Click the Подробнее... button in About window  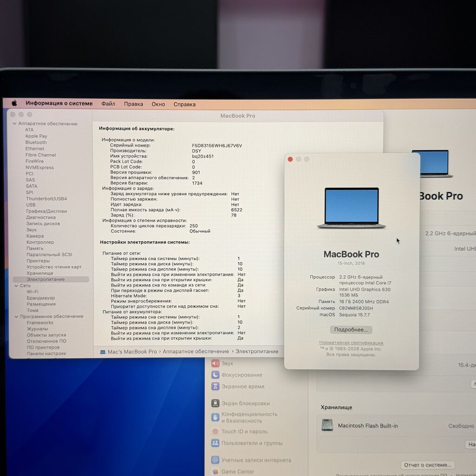pos(351,330)
